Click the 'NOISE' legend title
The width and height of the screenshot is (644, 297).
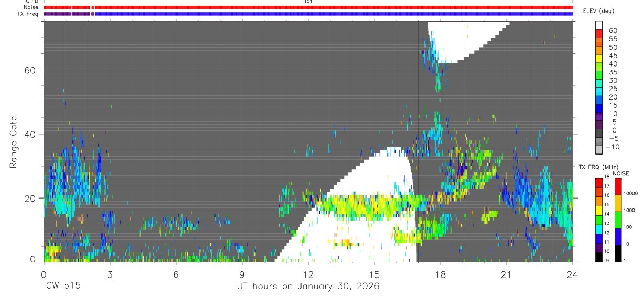620,173
